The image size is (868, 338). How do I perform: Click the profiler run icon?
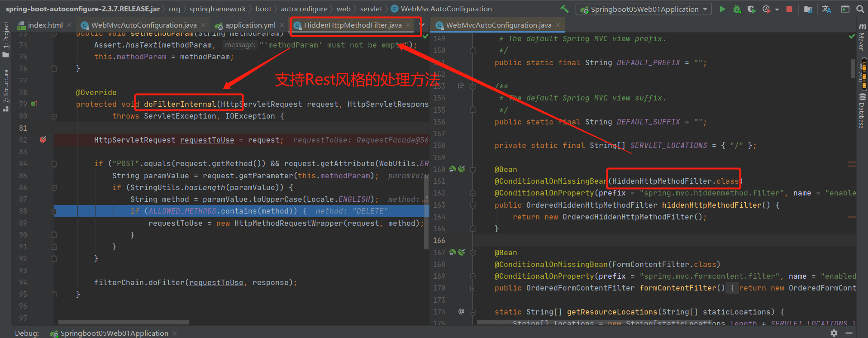click(766, 9)
